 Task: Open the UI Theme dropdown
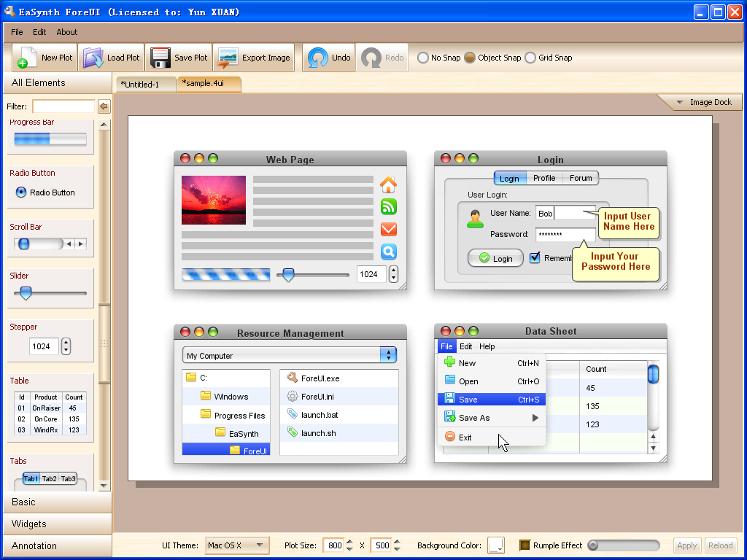click(237, 545)
